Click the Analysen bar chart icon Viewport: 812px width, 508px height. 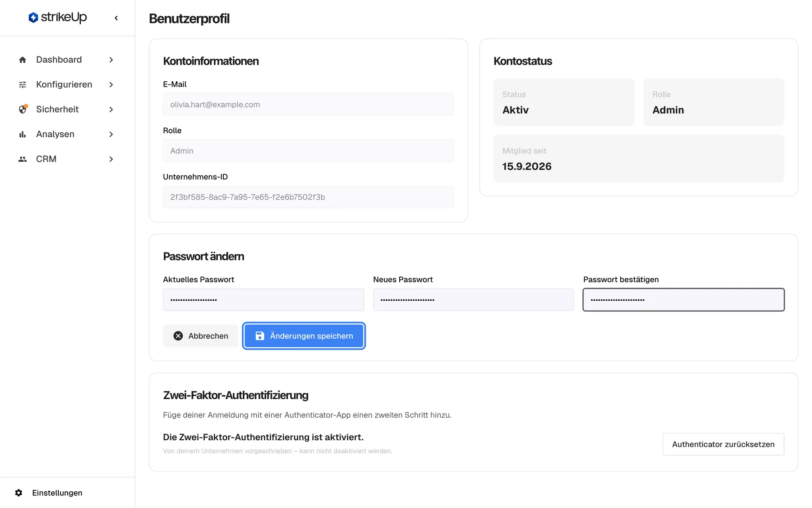coord(23,134)
